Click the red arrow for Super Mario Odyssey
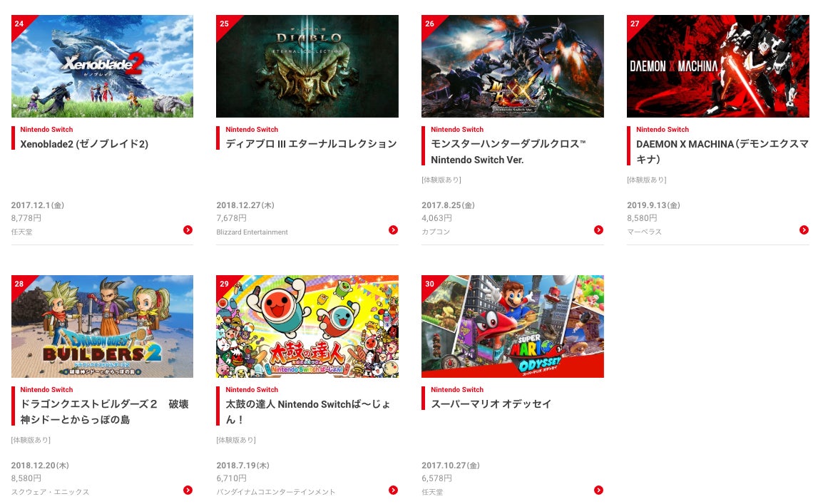823x504 pixels. 598,490
